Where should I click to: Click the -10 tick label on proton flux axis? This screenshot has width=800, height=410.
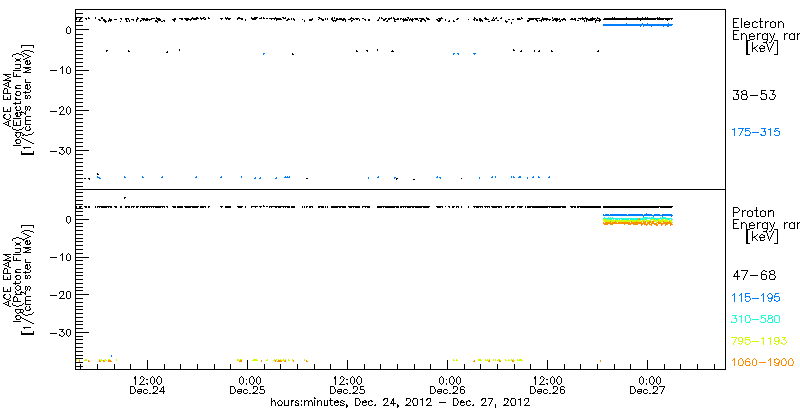(x=60, y=257)
